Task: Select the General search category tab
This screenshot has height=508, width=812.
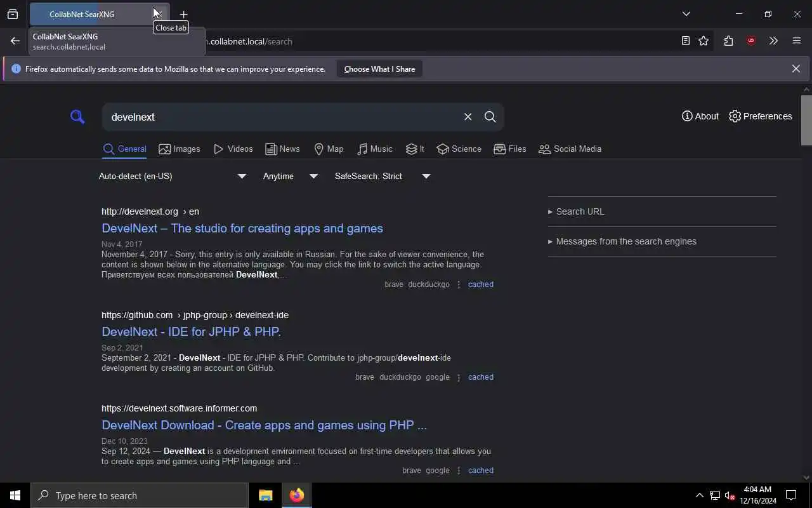Action: 124,149
